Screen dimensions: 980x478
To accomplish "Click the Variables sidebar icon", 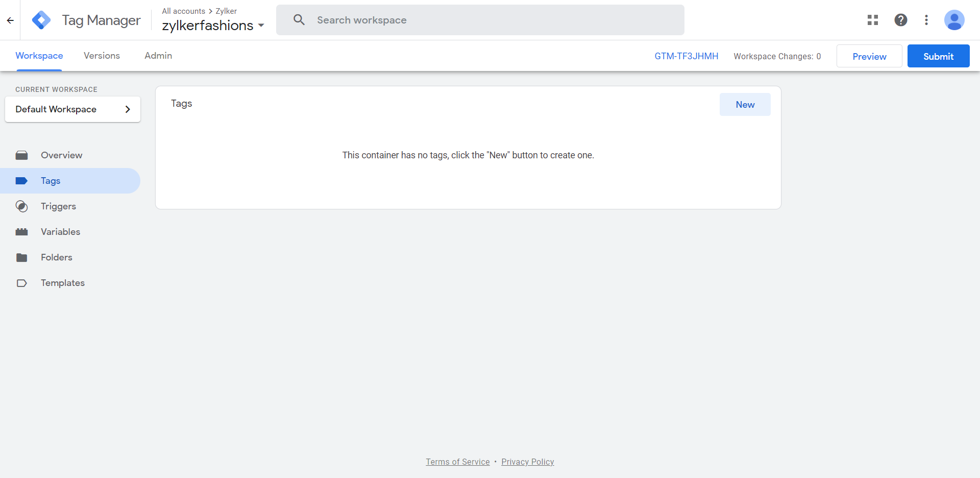I will [21, 232].
